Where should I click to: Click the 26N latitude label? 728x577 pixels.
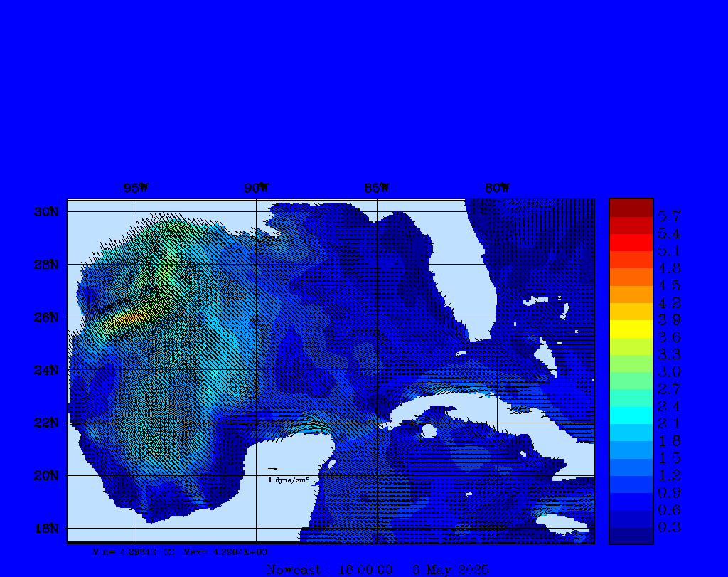click(x=45, y=317)
